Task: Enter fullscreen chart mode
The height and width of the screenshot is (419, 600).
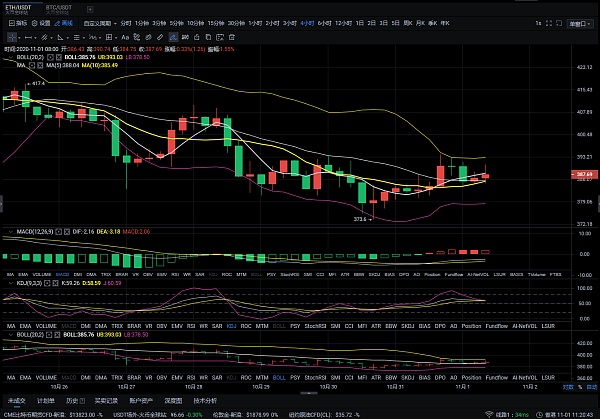Action: coord(549,24)
